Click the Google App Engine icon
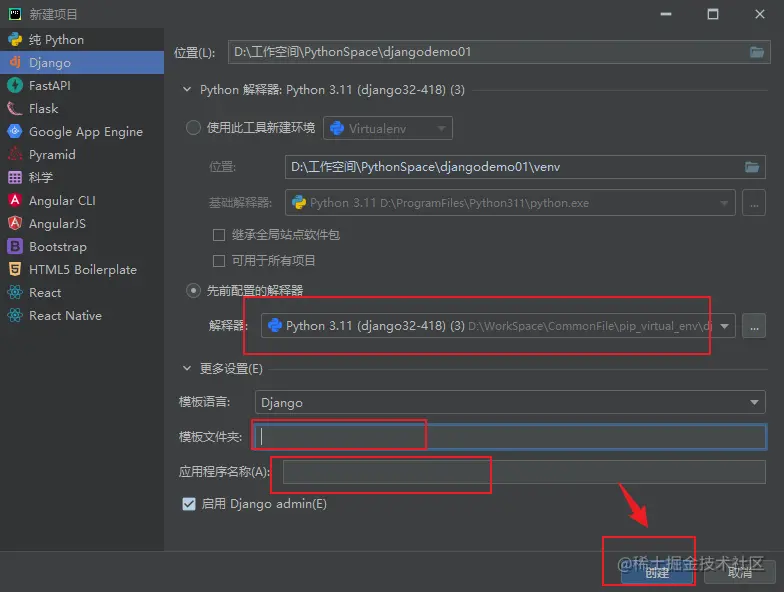Screen dimensions: 784x592 click(x=15, y=132)
